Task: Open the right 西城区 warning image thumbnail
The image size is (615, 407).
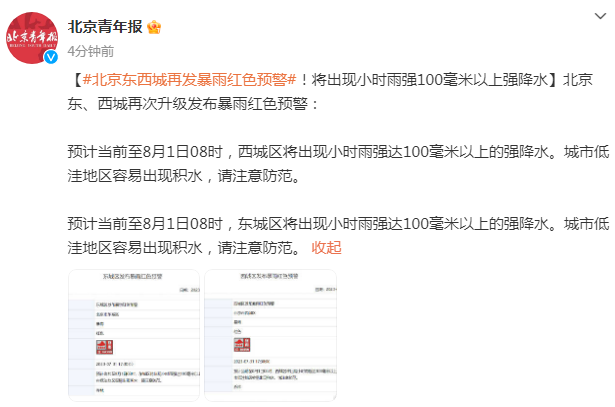Action: coord(270,335)
